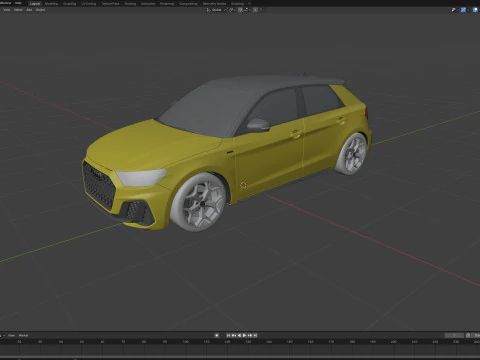Open the Sculpting workspace tab
480x360 pixels.
coord(69,4)
